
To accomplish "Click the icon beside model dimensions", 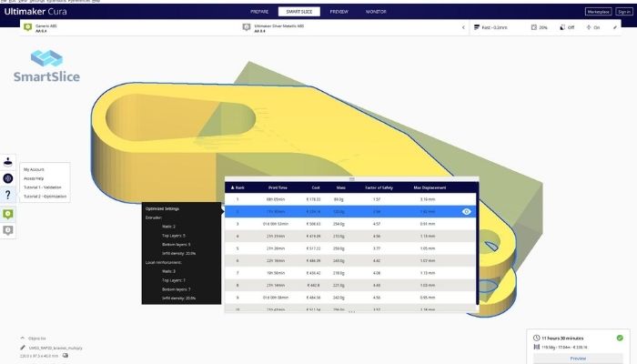I will [65, 356].
